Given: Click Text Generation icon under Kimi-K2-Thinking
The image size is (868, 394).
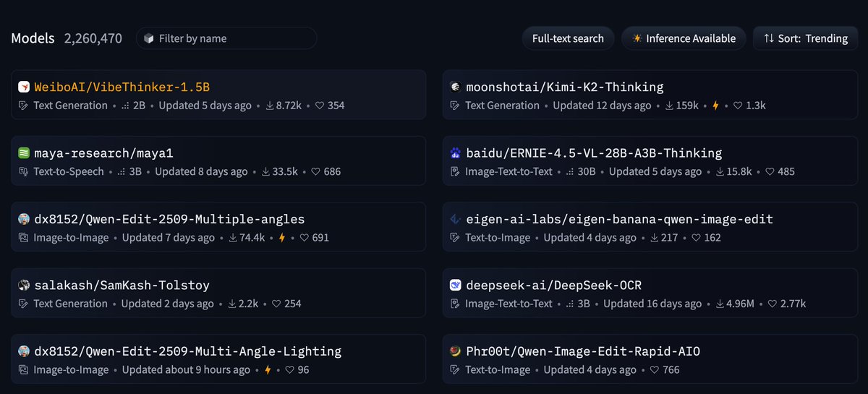Looking at the screenshot, I should click(x=455, y=106).
